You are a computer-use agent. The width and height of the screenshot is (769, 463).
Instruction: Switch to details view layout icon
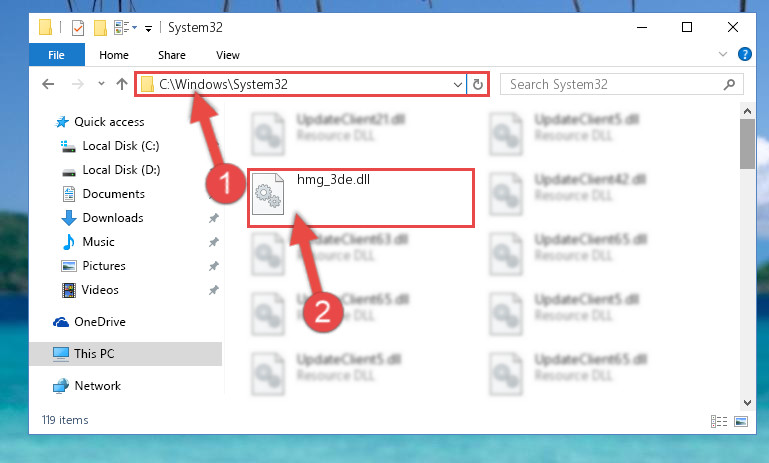click(x=719, y=421)
